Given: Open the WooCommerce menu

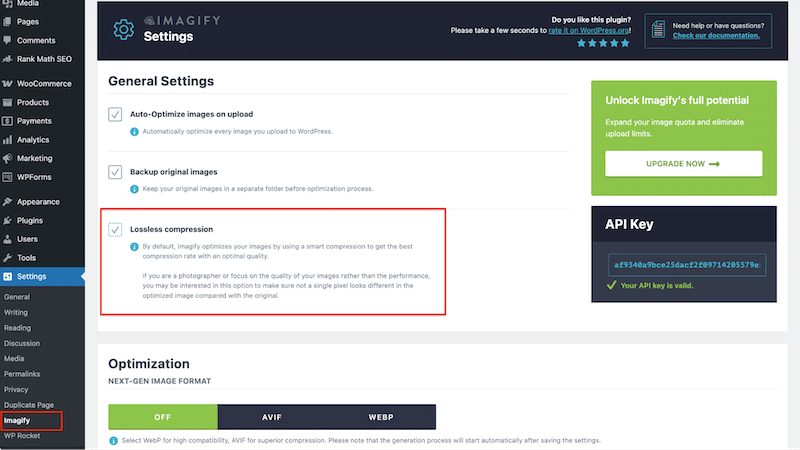Looking at the screenshot, I should click(42, 84).
